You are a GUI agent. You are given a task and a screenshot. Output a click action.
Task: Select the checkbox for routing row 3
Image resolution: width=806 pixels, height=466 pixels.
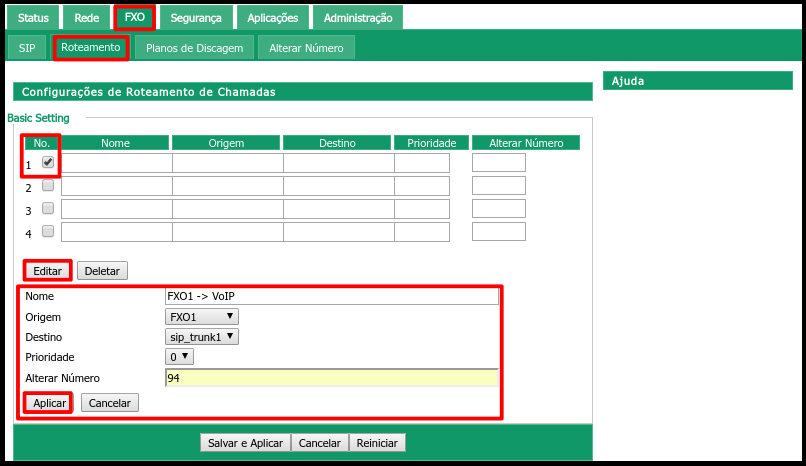(x=48, y=208)
